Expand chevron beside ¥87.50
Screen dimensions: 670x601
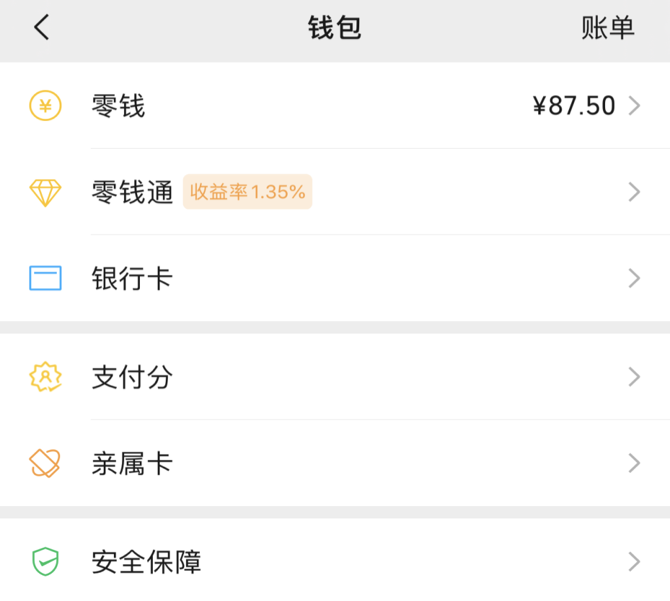[x=635, y=106]
